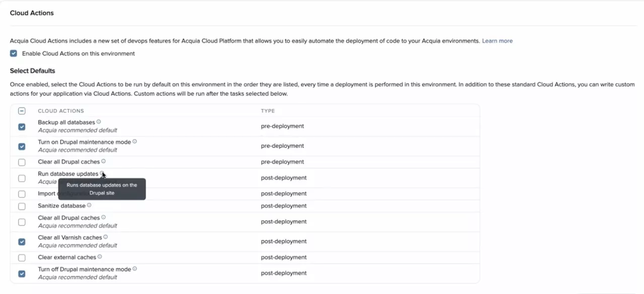This screenshot has width=644, height=294.
Task: Click info icon next to post-deployment Clear all Drupal caches
Action: [103, 217]
